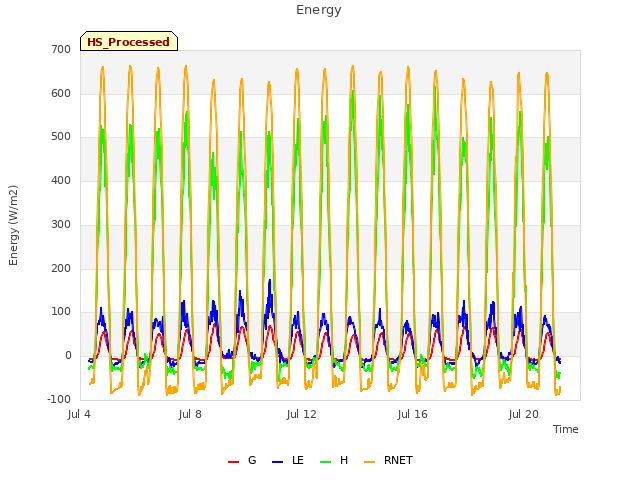Click the 500 y-axis tick label
Image resolution: width=640 pixels, height=480 pixels.
[61, 137]
